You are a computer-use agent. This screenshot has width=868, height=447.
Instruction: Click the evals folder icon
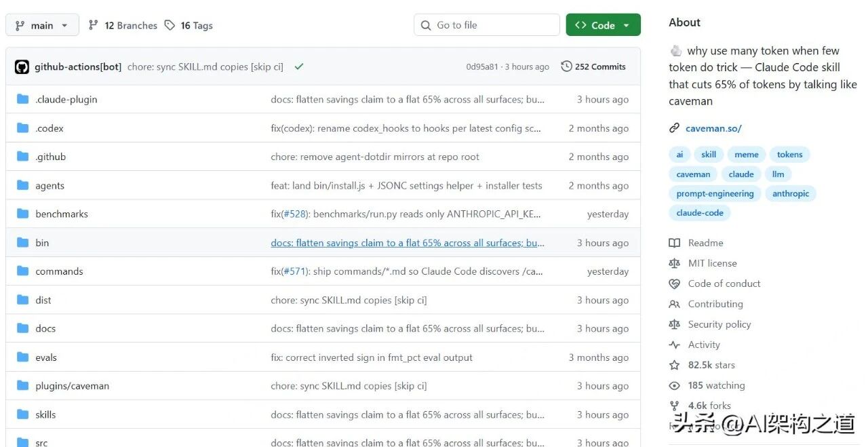pyautogui.click(x=23, y=357)
